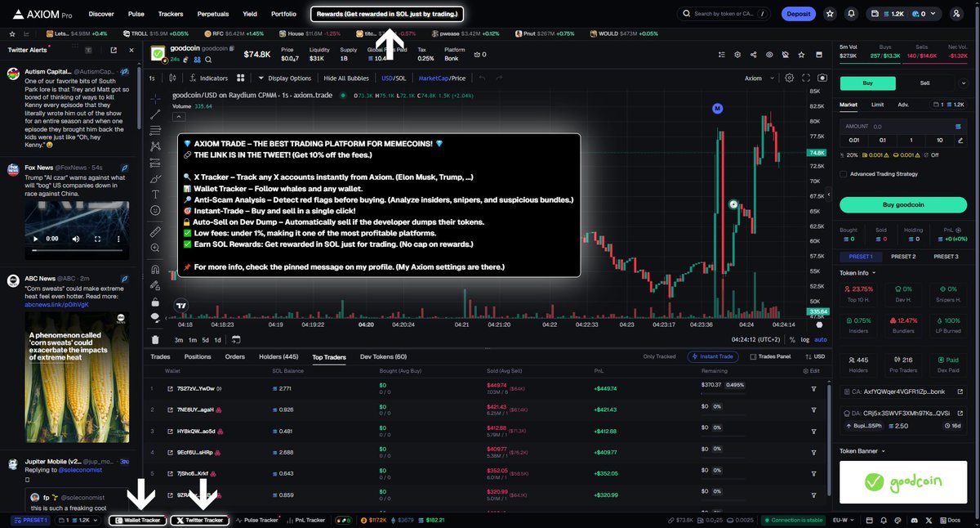Open Display Options dropdown
980x528 pixels.
point(285,78)
